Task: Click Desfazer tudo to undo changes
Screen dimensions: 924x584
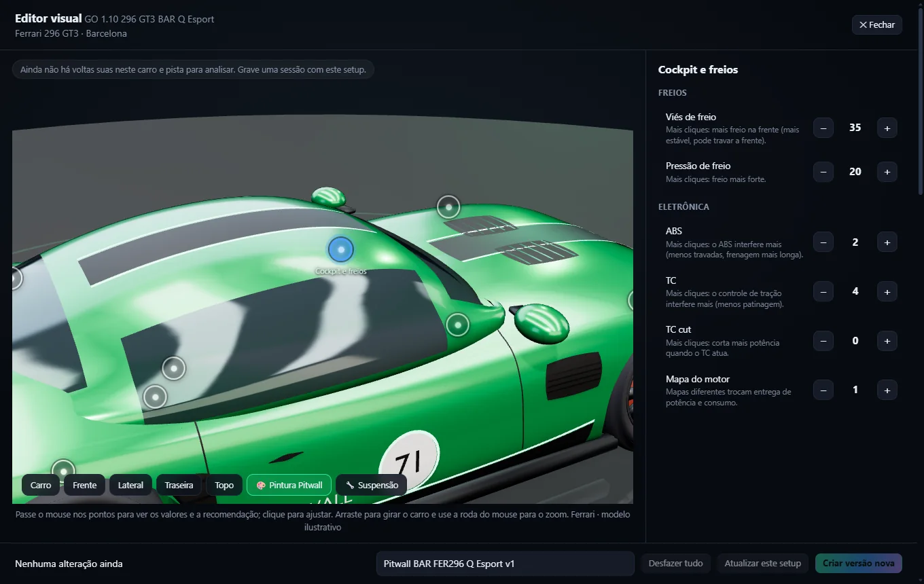Action: [676, 564]
